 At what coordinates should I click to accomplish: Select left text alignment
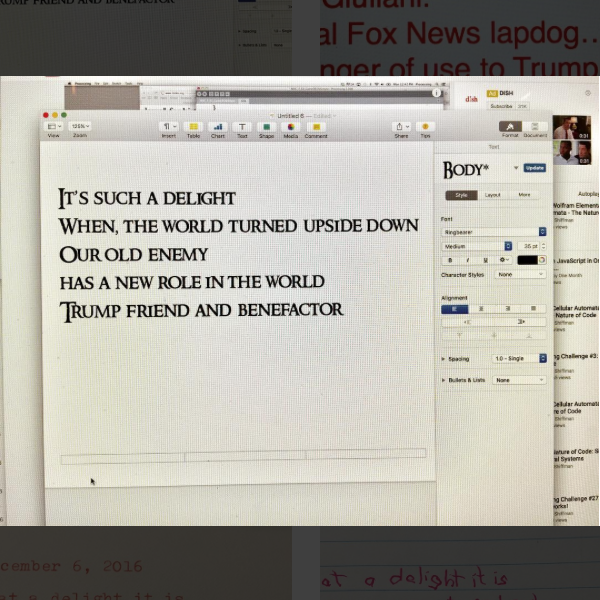tap(455, 309)
